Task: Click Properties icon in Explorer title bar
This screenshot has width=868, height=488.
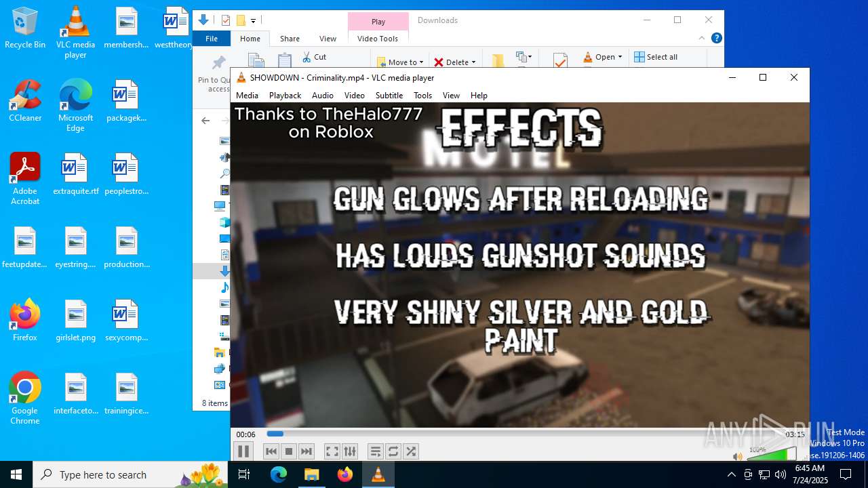Action: point(226,20)
